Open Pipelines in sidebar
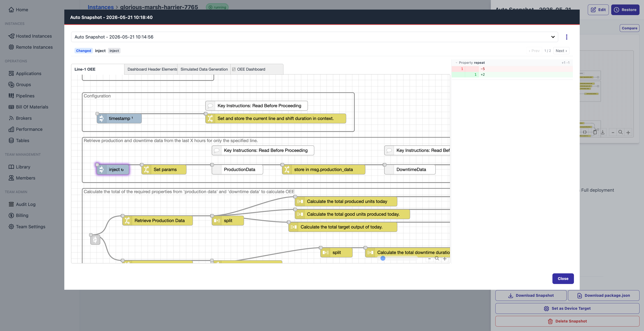This screenshot has width=644, height=331. tap(21, 96)
